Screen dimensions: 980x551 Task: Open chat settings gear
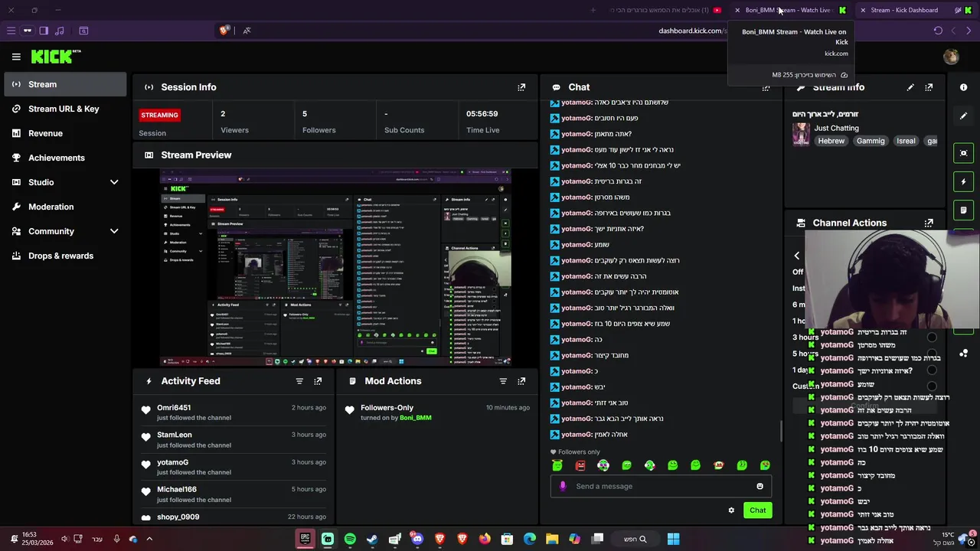[x=731, y=510]
